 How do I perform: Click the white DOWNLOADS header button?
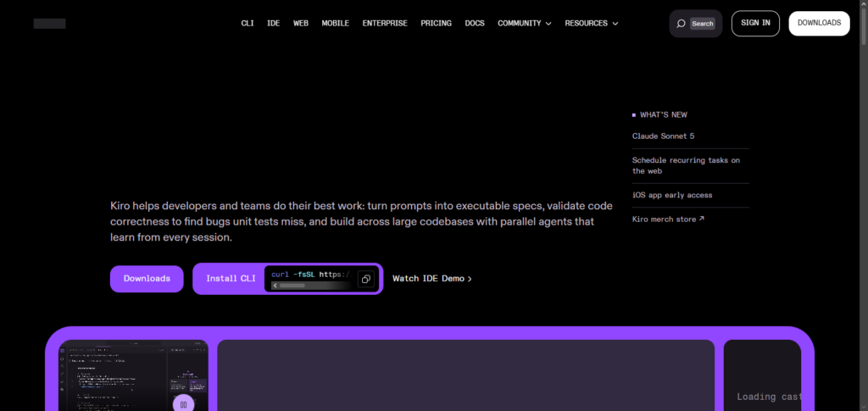(820, 23)
